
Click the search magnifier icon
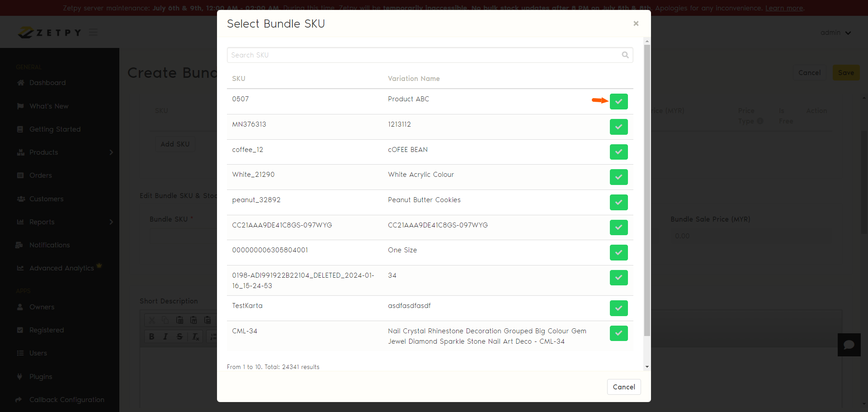tap(625, 55)
